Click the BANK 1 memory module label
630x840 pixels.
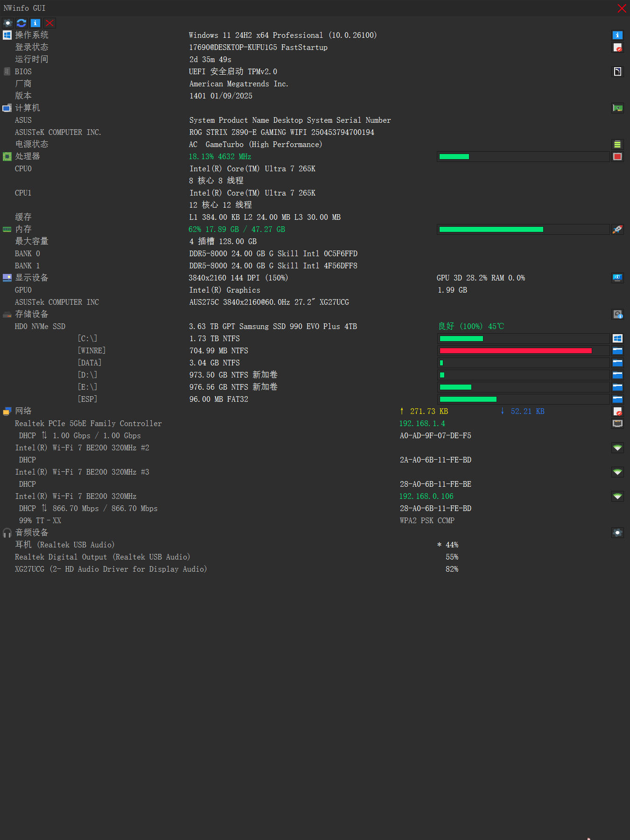[x=27, y=266]
